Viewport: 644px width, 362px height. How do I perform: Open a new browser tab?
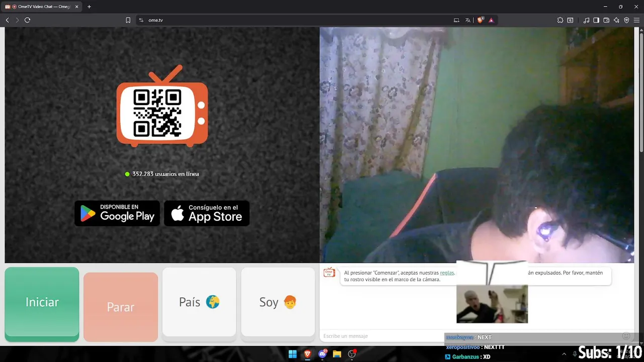89,7
